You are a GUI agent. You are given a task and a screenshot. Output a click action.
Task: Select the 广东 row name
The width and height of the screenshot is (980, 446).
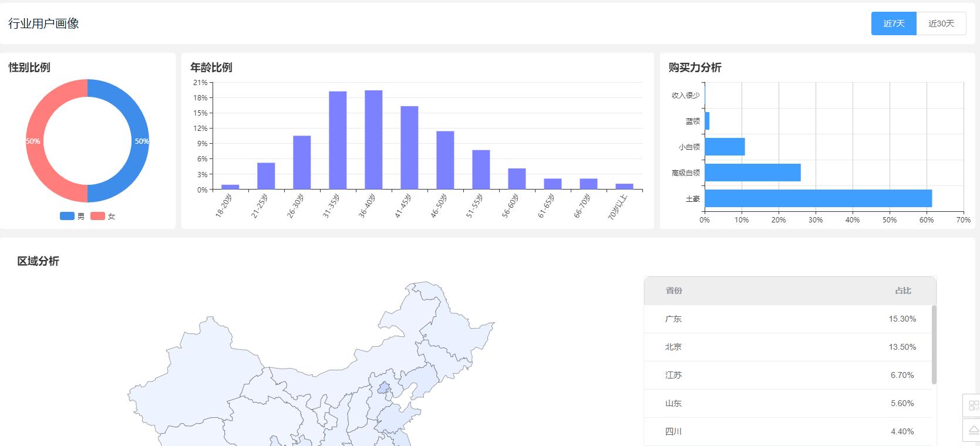point(673,319)
